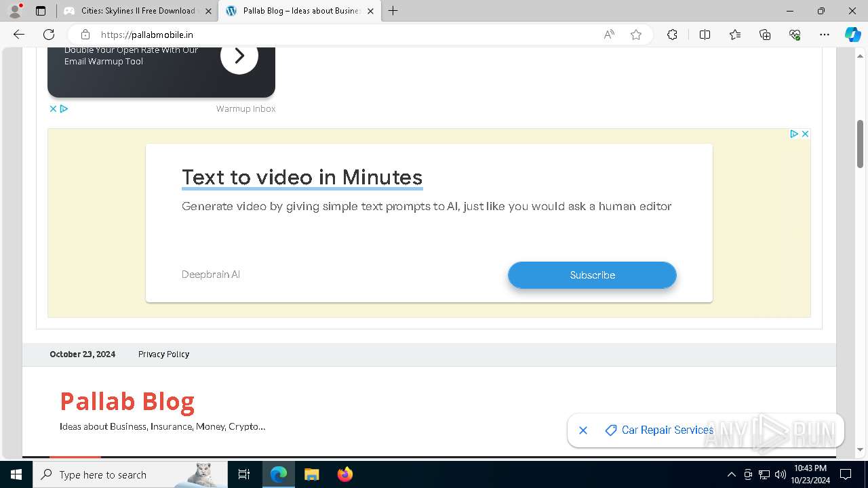Open Browser essentials heart icon
Viewport: 868px width, 488px height.
point(795,35)
